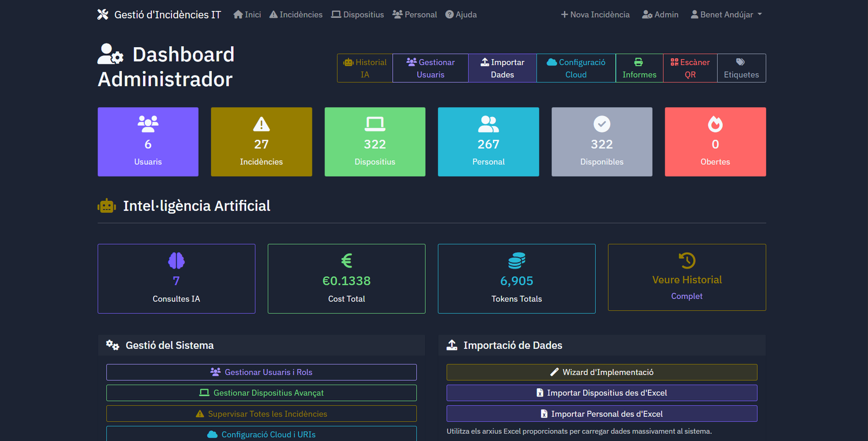
Task: Click the Informes printer icon
Action: pyautogui.click(x=639, y=62)
